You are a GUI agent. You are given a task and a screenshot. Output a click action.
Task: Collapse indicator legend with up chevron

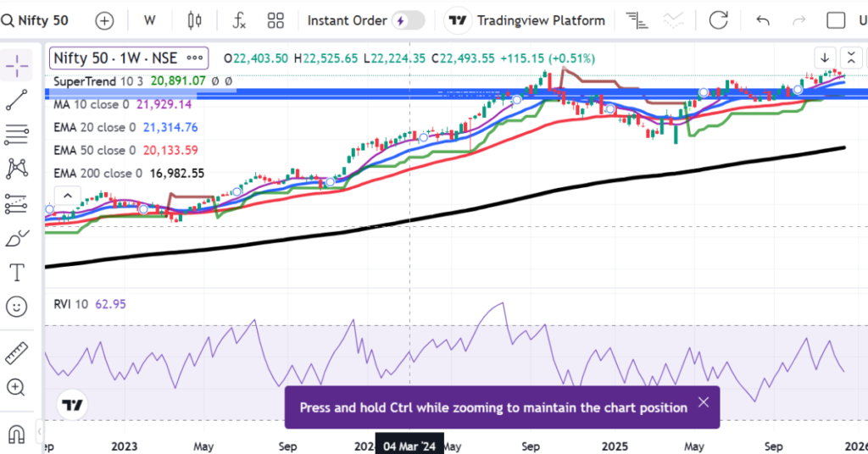pyautogui.click(x=68, y=196)
